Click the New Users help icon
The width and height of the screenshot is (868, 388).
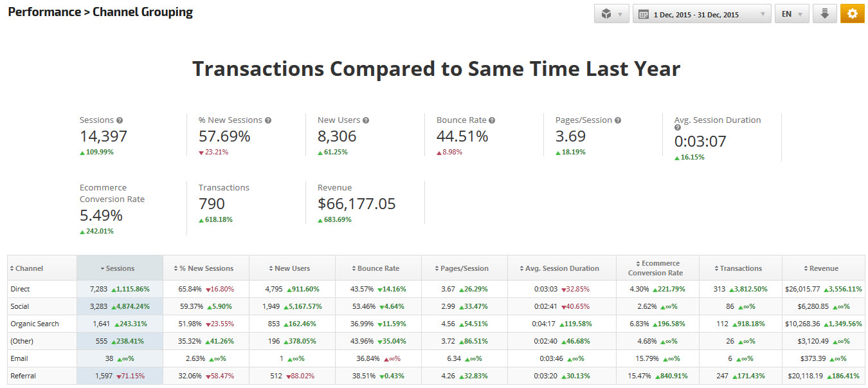coord(366,120)
